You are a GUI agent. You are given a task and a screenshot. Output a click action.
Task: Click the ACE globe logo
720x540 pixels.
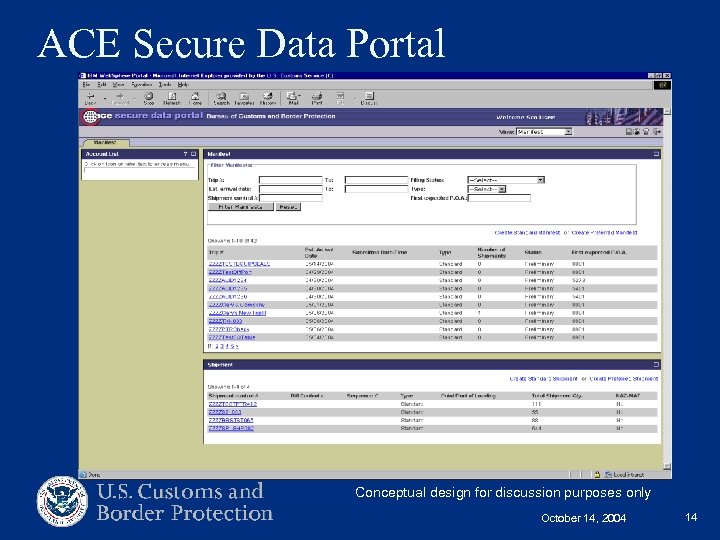tap(90, 117)
